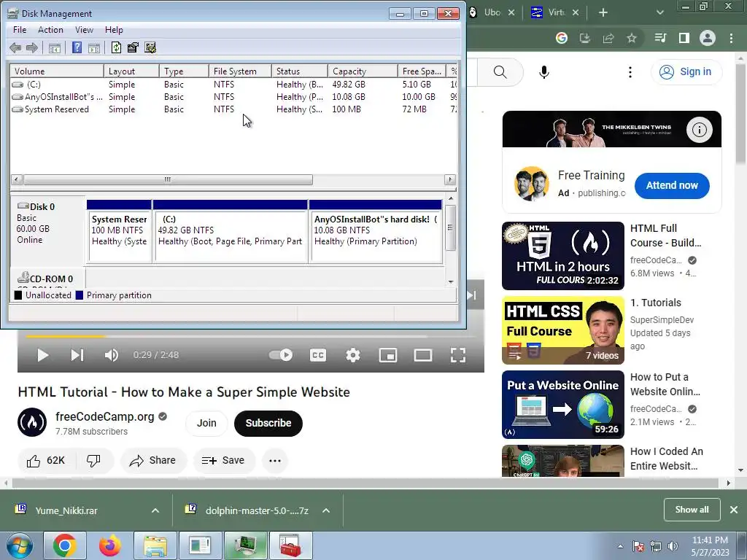This screenshot has height=560, width=747.
Task: Click the Help icon in Disk Management toolbar
Action: tap(77, 47)
